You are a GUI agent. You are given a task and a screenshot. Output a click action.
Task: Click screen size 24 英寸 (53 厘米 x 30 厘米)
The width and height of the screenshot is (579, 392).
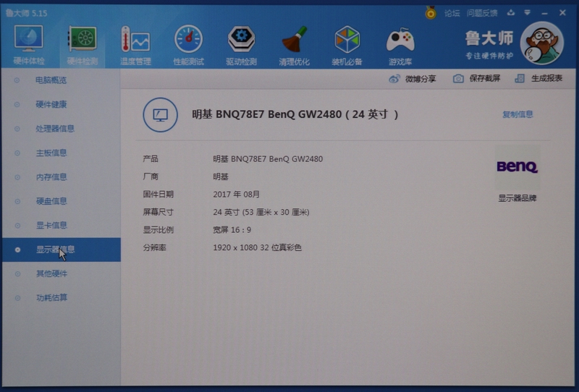pyautogui.click(x=261, y=212)
